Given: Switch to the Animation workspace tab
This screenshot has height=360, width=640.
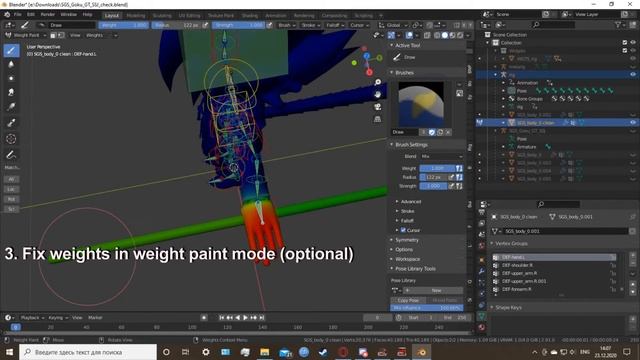Looking at the screenshot, I should (276, 16).
